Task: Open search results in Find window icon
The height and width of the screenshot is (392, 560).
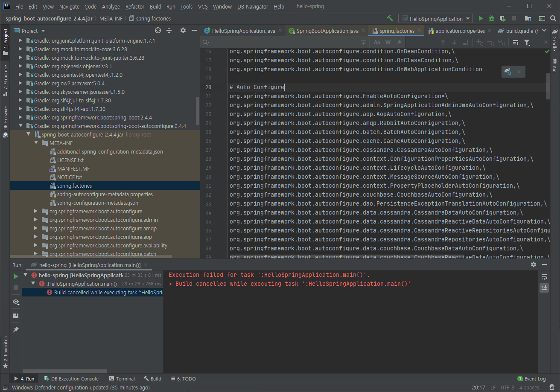Action: pyautogui.click(x=465, y=42)
